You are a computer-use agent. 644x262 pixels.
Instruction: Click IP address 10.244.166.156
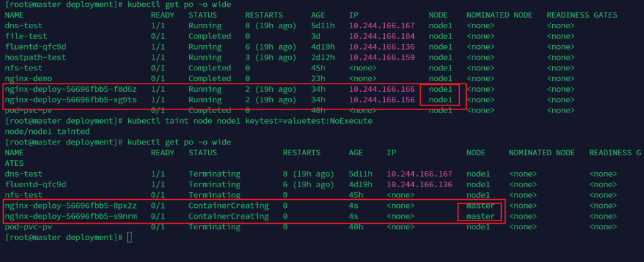click(382, 99)
